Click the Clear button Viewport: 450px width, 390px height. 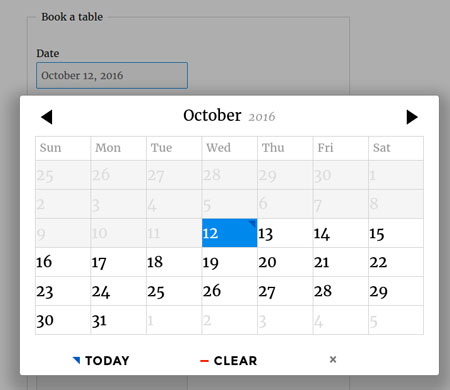[228, 360]
